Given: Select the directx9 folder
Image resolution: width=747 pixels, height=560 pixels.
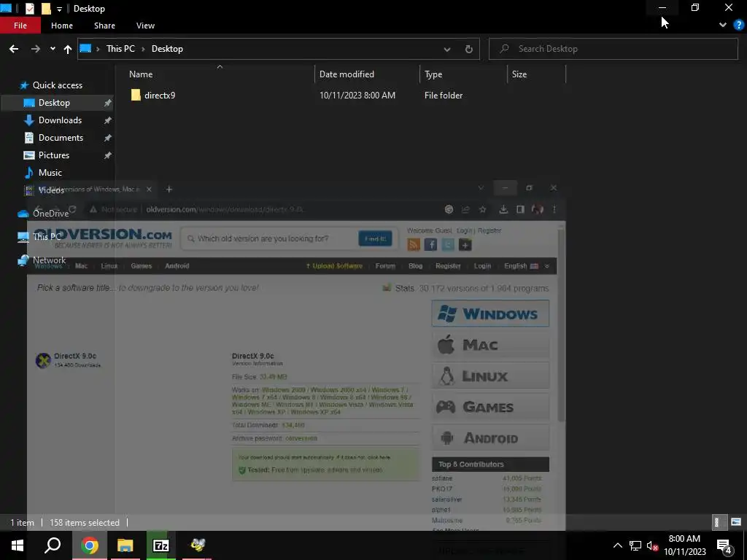Looking at the screenshot, I should (160, 96).
